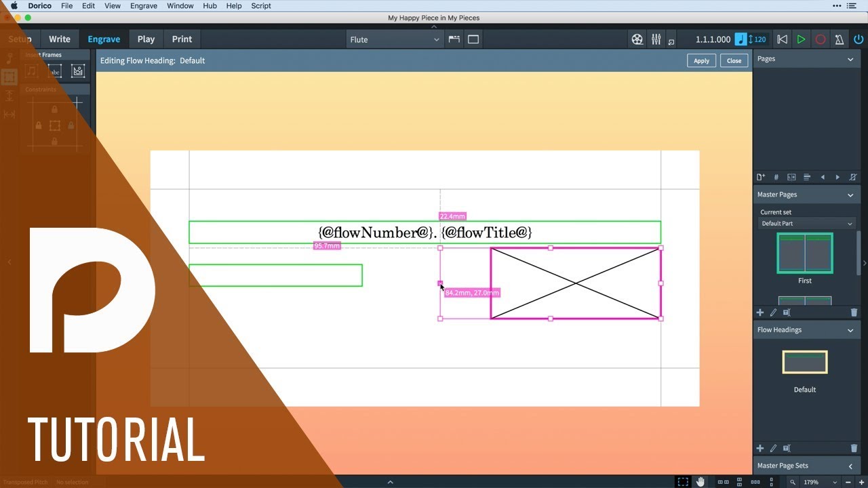Image resolution: width=868 pixels, height=488 pixels.
Task: Open the Hub menu
Action: click(210, 5)
